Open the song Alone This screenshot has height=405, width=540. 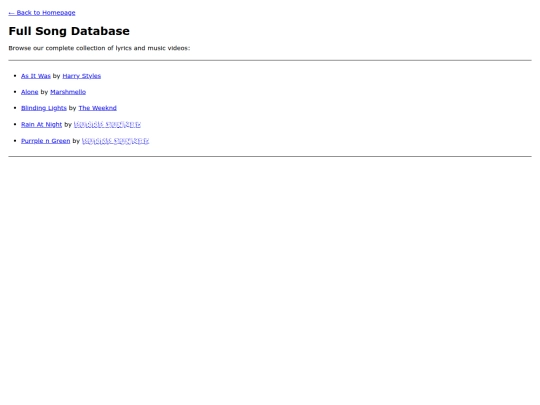tap(30, 92)
